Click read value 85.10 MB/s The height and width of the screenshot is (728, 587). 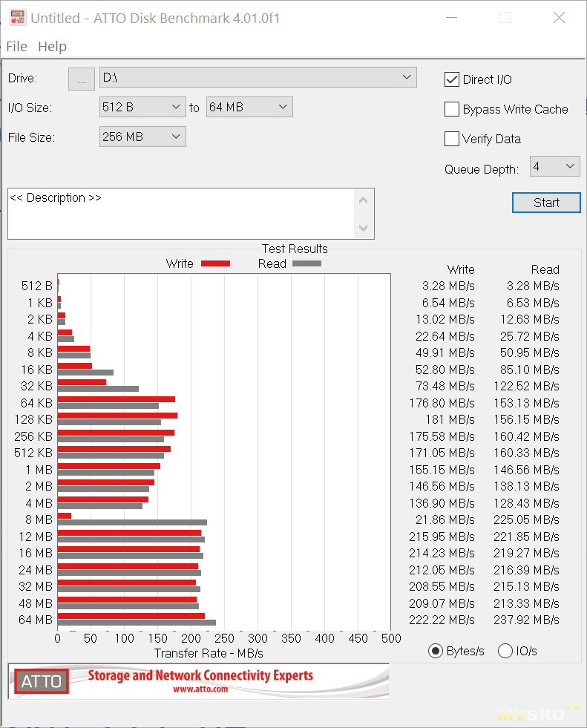[x=530, y=370]
